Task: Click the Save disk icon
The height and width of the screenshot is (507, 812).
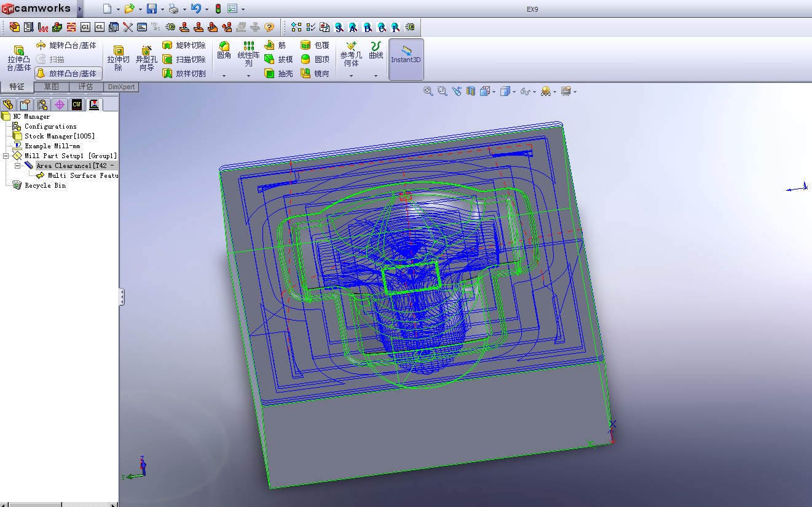Action: pyautogui.click(x=152, y=9)
